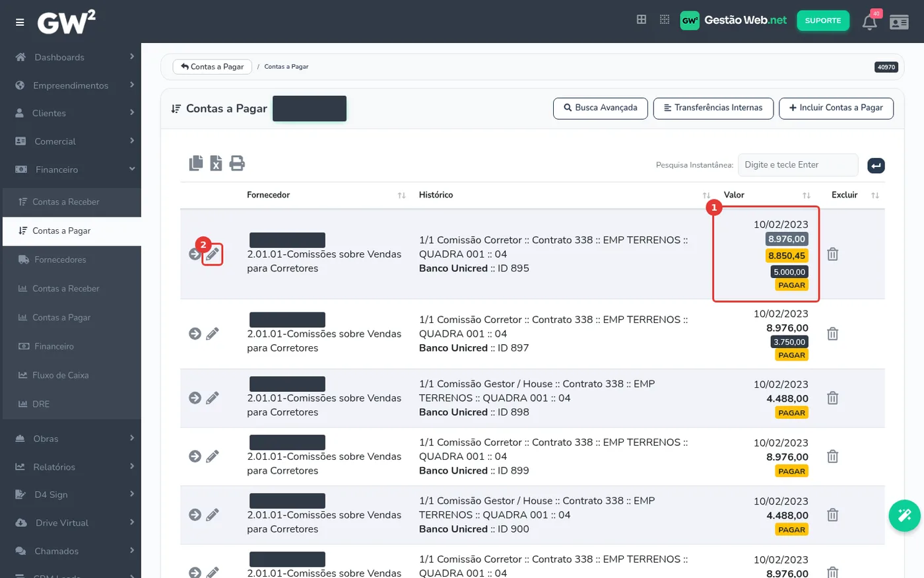Click the 5.000,00 badge in first row
This screenshot has width=924, height=578.
789,272
